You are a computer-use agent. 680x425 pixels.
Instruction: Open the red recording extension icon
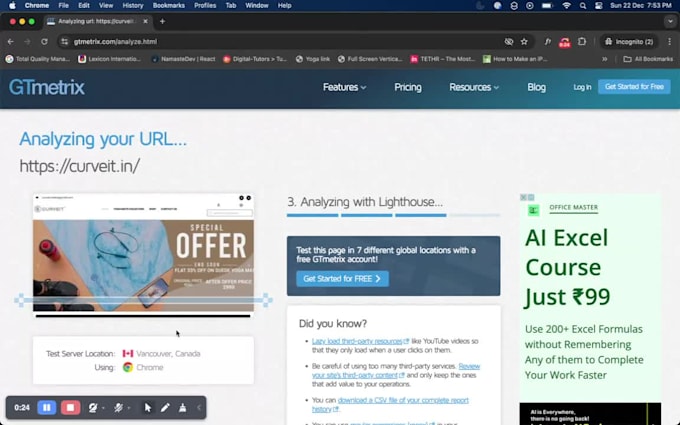coord(565,42)
